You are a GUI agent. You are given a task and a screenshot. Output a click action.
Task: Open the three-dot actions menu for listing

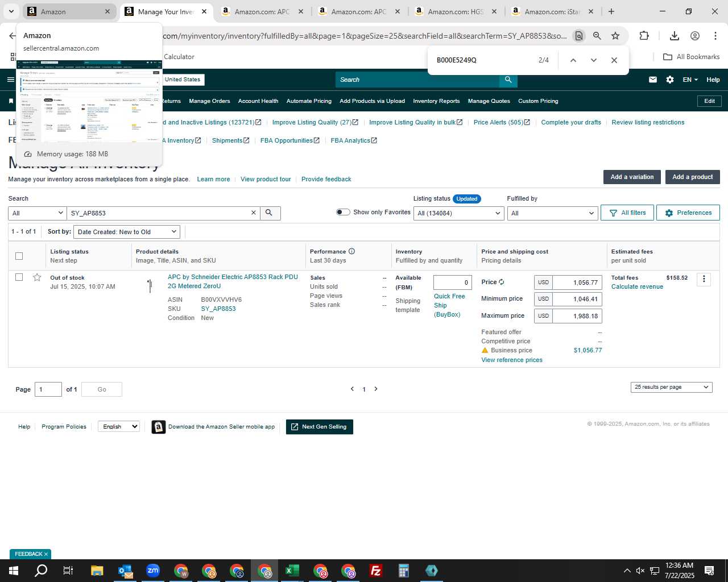tap(704, 279)
